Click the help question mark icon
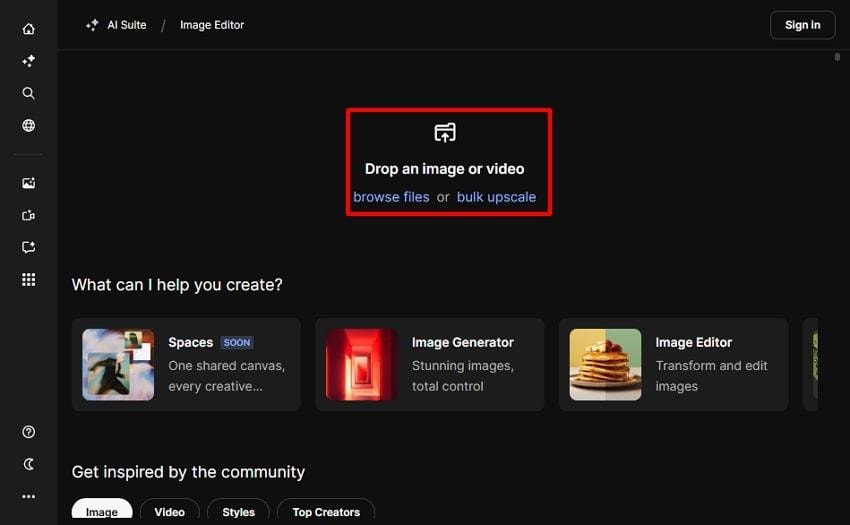This screenshot has height=525, width=850. click(29, 432)
